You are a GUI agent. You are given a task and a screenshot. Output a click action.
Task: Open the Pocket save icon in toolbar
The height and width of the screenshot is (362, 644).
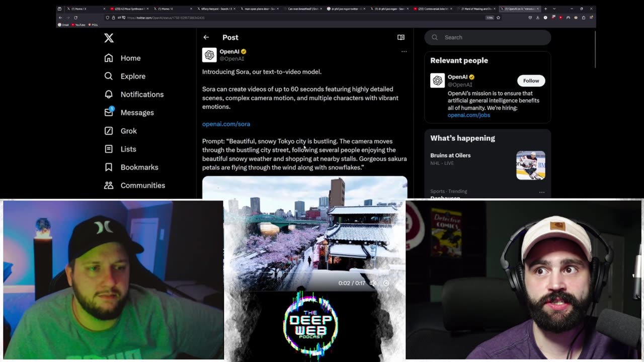coord(530,18)
